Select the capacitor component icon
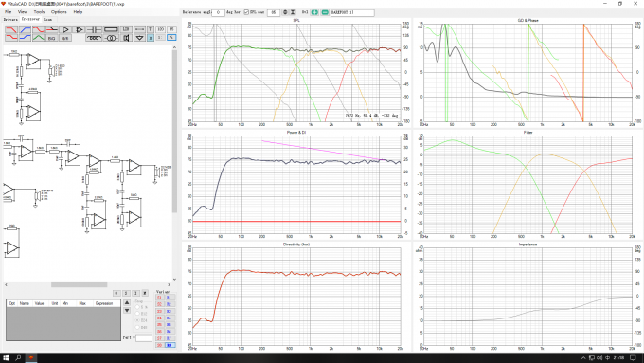 click(x=94, y=29)
